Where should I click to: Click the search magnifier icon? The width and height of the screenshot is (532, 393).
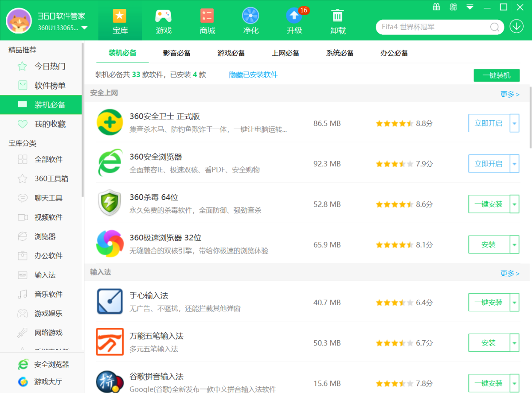click(x=495, y=27)
